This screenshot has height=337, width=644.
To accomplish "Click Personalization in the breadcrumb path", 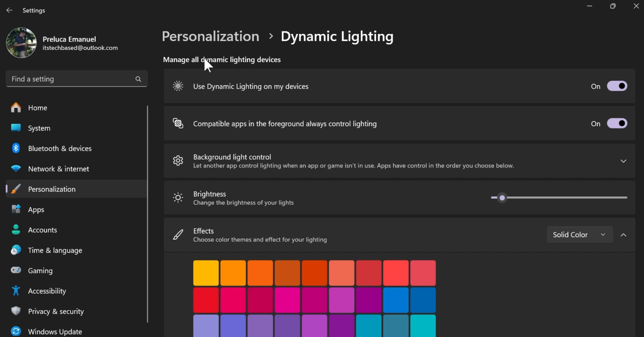I will (x=210, y=37).
